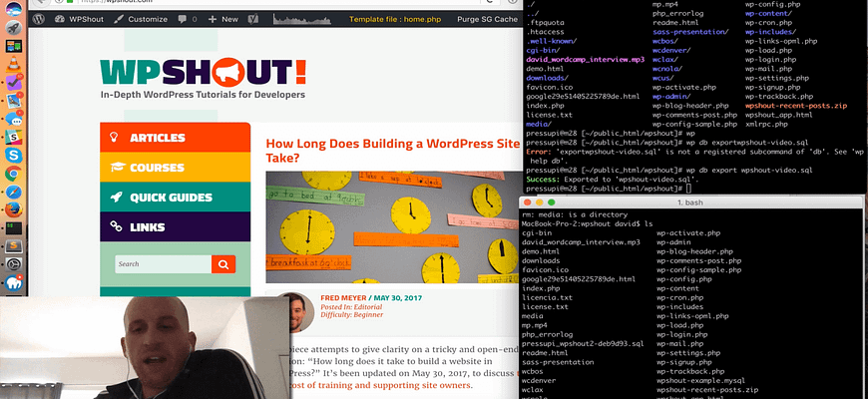Open the Mail stamp icon in dock

coord(13,102)
